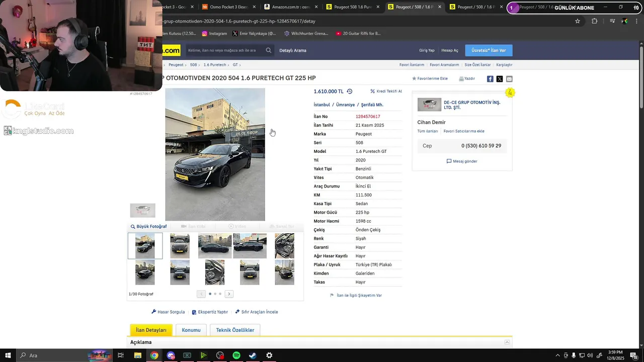
Task: Click the main car photo
Action: point(215,154)
